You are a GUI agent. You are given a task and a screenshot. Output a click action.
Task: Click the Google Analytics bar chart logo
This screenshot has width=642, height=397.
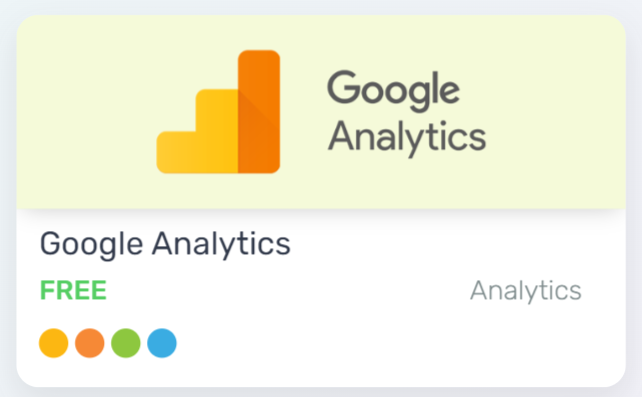point(218,111)
